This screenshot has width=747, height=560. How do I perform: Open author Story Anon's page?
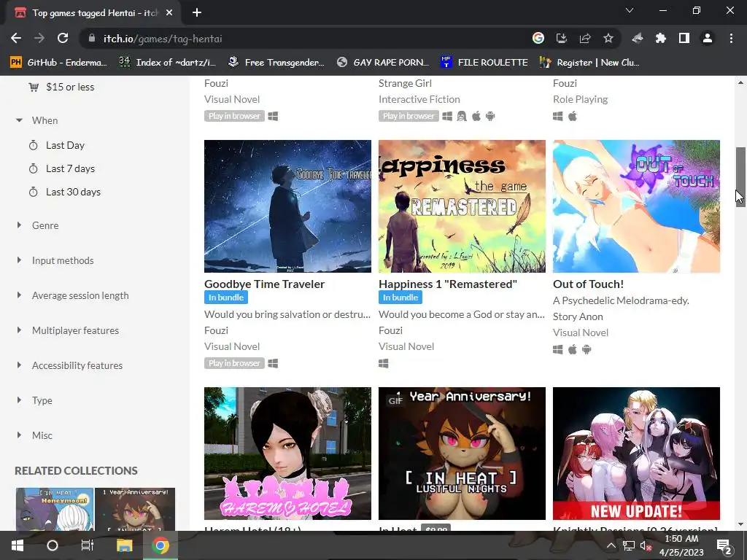click(578, 316)
